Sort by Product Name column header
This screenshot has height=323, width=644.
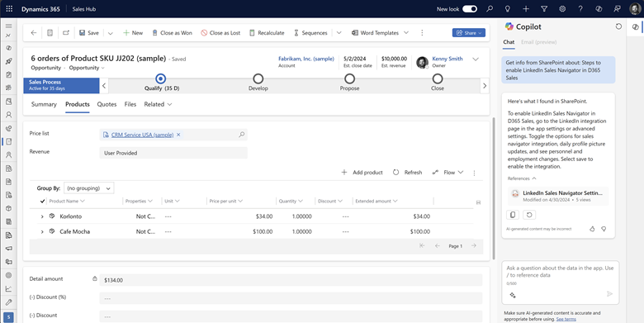tap(67, 202)
